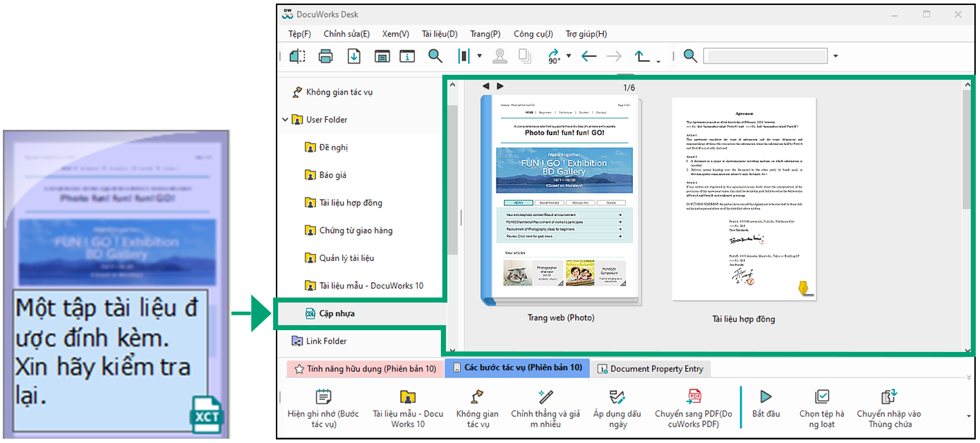This screenshot has width=980, height=443.
Task: Open the search box history dropdown
Action: tap(835, 56)
